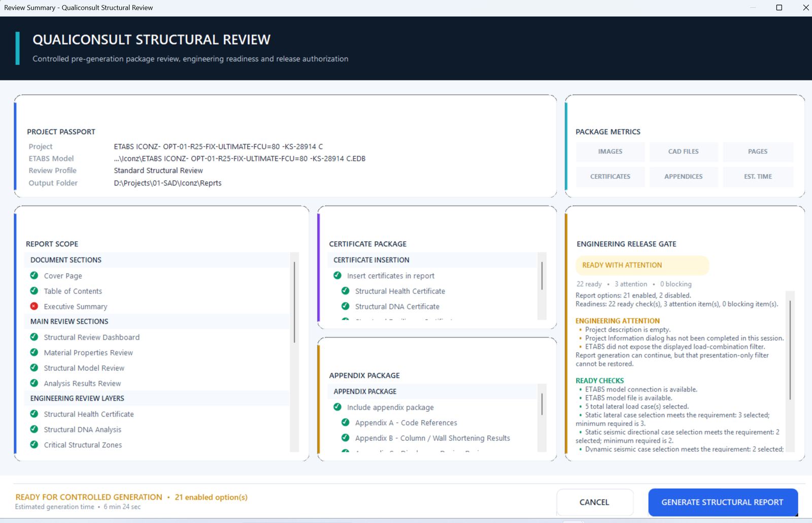812x523 pixels.
Task: Click 'ETABS model connection is available.' item
Action: (641, 389)
